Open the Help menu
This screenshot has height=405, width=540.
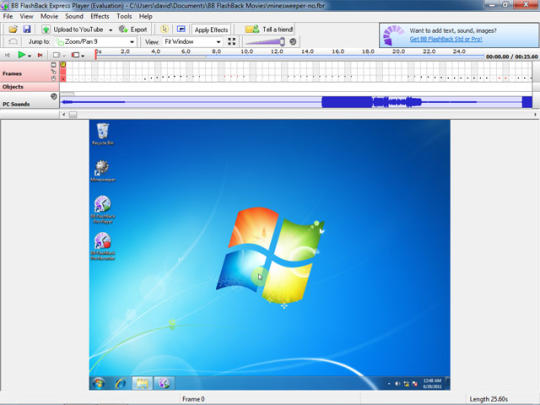coord(146,17)
